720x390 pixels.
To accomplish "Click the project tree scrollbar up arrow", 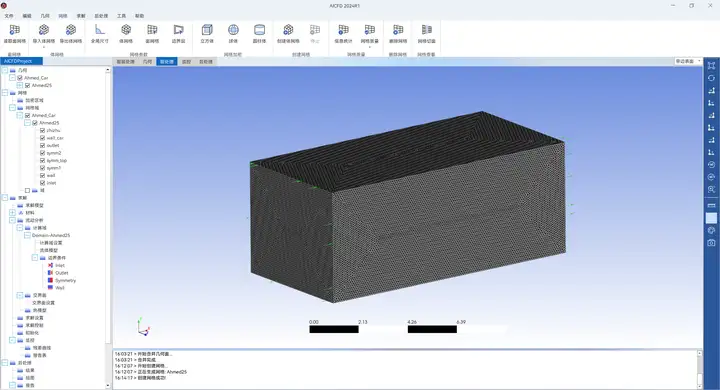I will 108,70.
